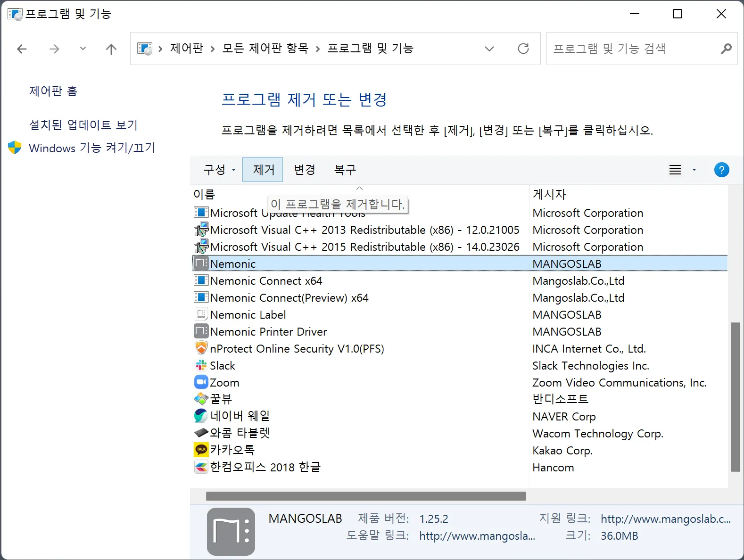Select 모든 제어판 항목 in breadcrumb
Image resolution: width=744 pixels, height=560 pixels.
(x=265, y=49)
